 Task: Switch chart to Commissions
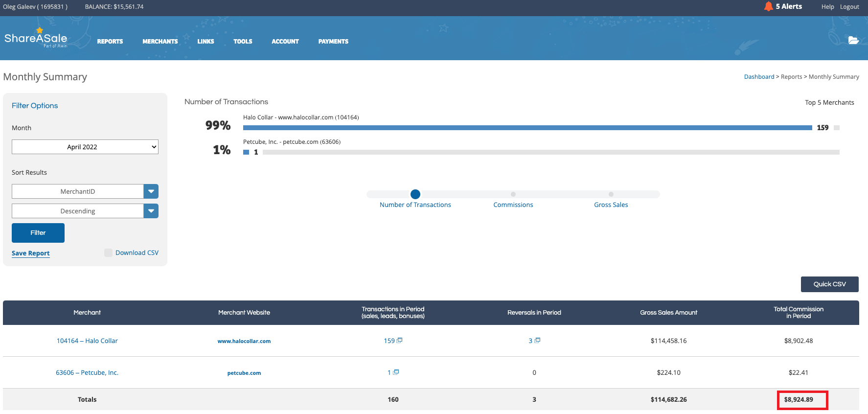tap(513, 194)
